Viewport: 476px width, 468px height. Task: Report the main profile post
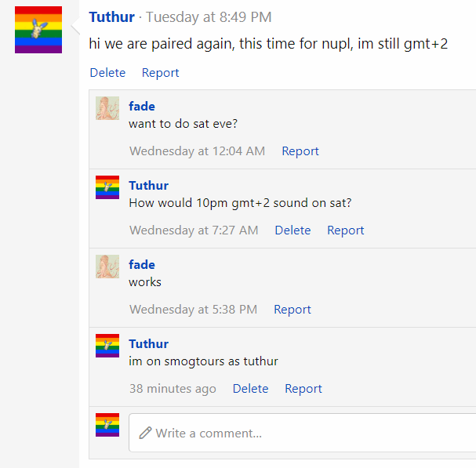coord(160,73)
